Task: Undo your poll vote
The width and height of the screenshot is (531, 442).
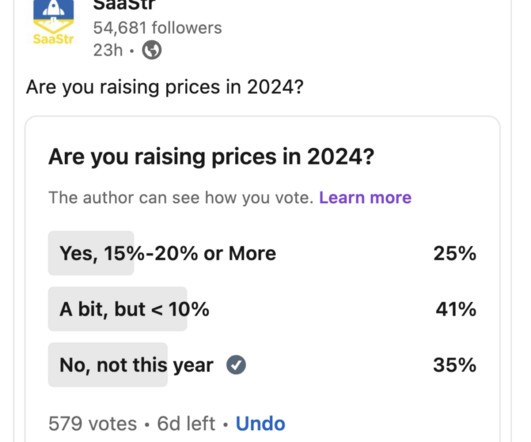Action: tap(260, 423)
